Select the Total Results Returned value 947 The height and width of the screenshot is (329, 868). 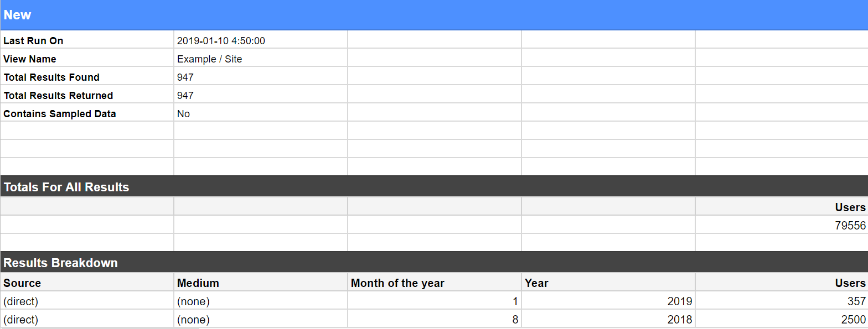(x=185, y=96)
